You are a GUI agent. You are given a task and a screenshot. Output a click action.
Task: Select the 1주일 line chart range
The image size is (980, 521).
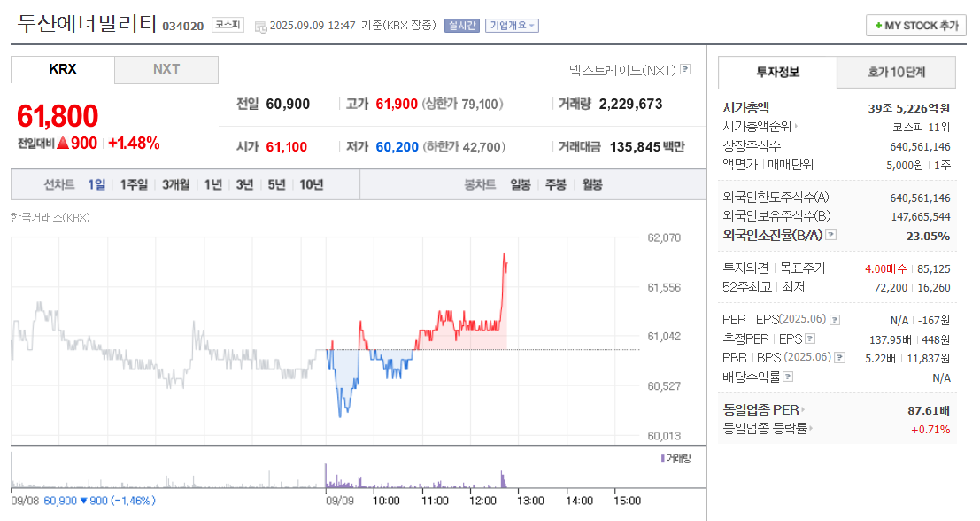pyautogui.click(x=134, y=184)
